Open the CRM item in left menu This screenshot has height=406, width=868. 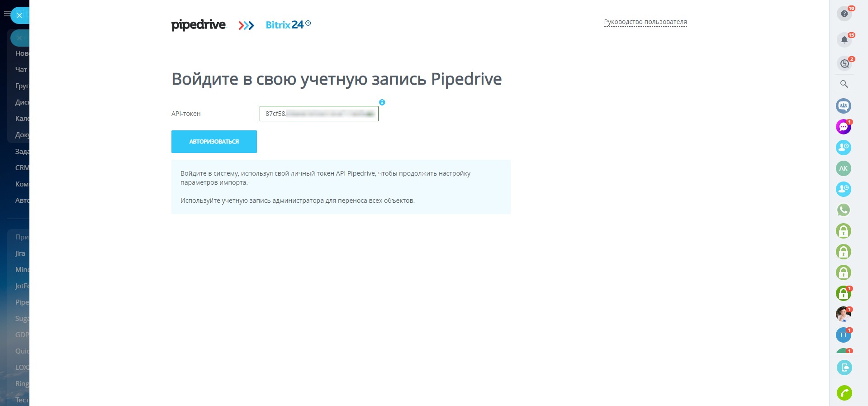coord(22,168)
